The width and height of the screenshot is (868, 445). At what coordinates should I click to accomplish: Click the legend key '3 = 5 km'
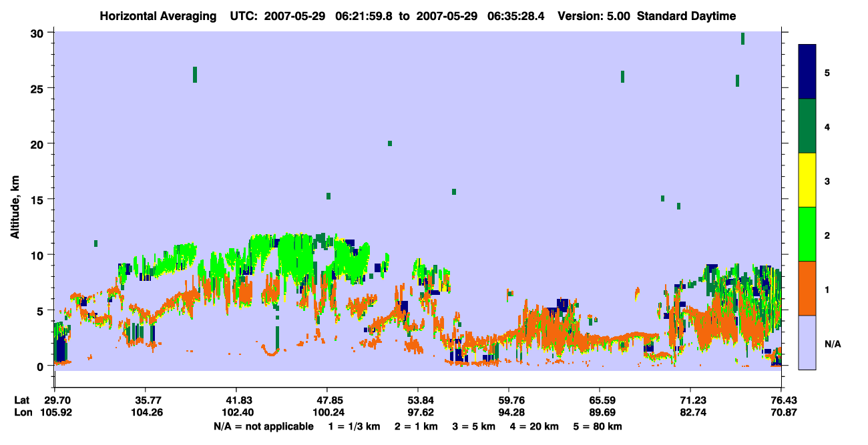point(474,426)
